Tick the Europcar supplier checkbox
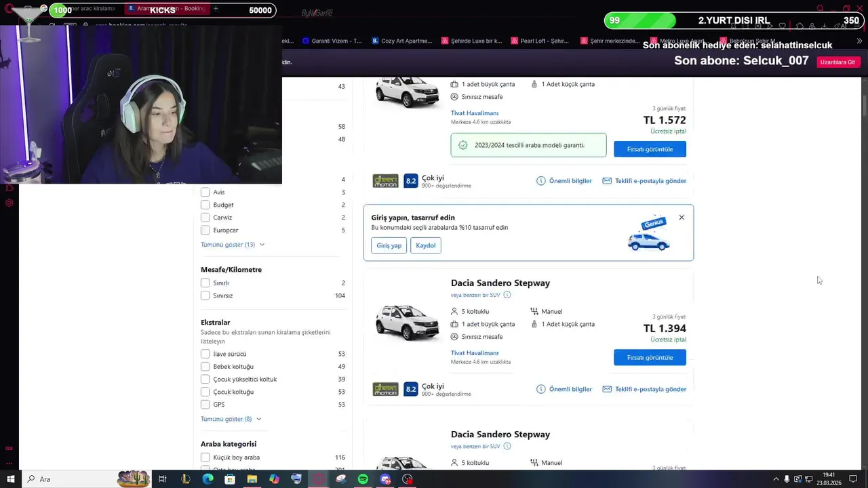 (x=205, y=230)
